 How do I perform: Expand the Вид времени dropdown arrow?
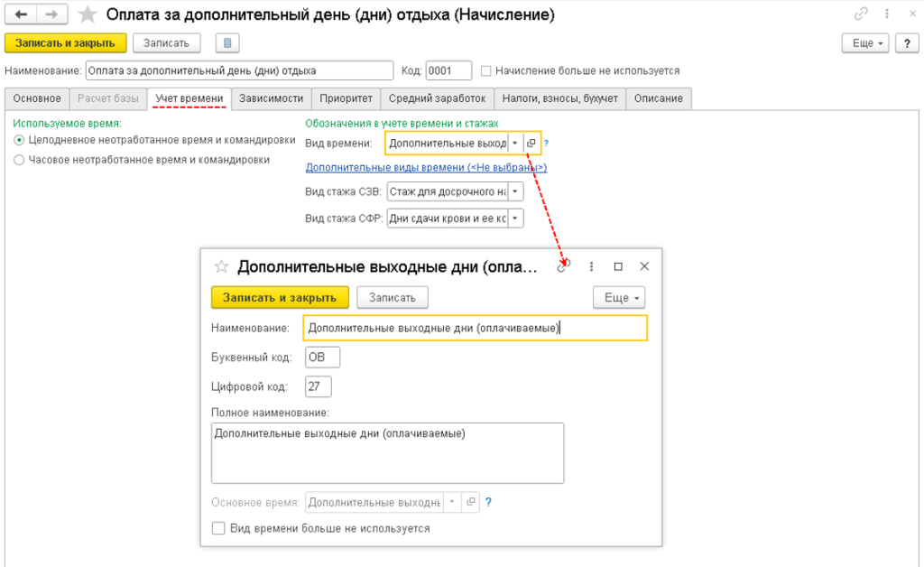(x=514, y=143)
